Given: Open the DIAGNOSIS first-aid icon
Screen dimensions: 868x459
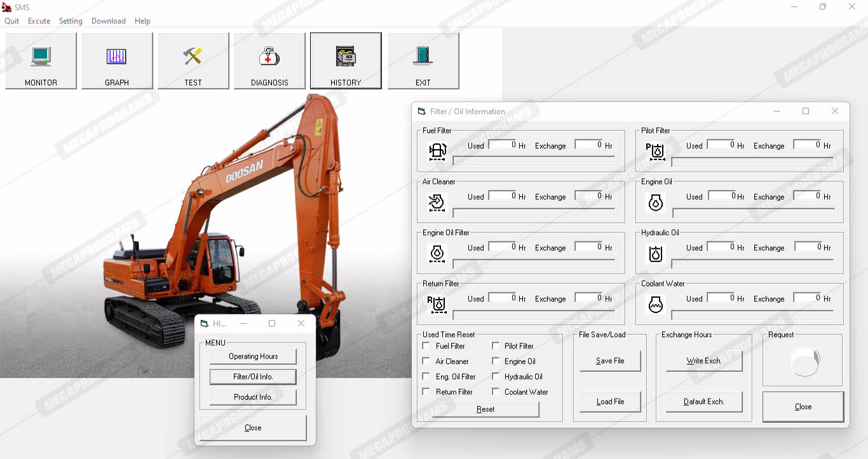Looking at the screenshot, I should pyautogui.click(x=269, y=57).
